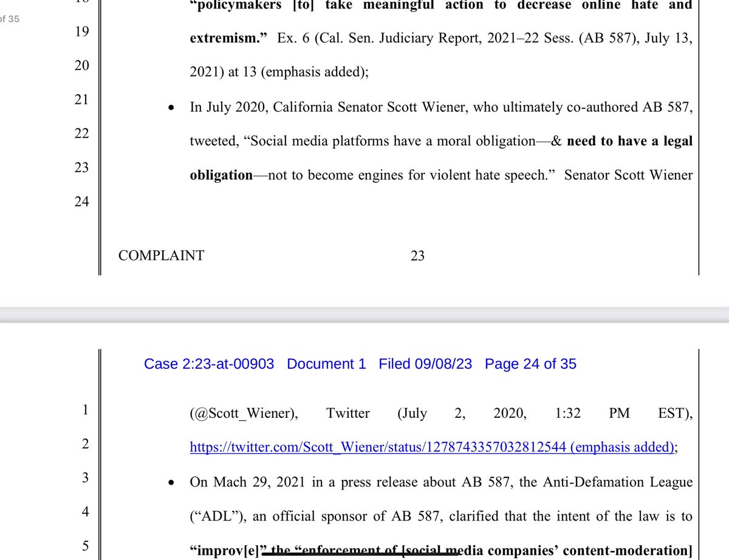Click the COMPLAINT footer label
Screen dimensions: 729x560
point(161,256)
